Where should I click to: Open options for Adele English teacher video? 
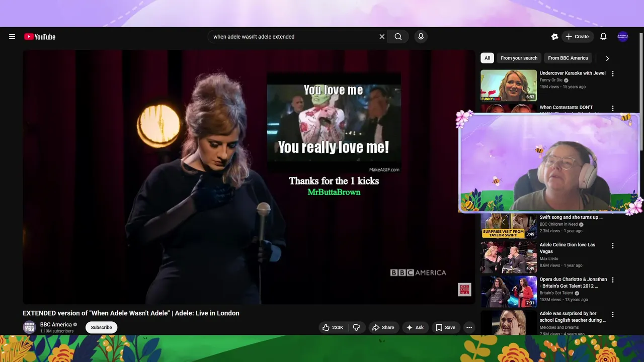pos(613,315)
